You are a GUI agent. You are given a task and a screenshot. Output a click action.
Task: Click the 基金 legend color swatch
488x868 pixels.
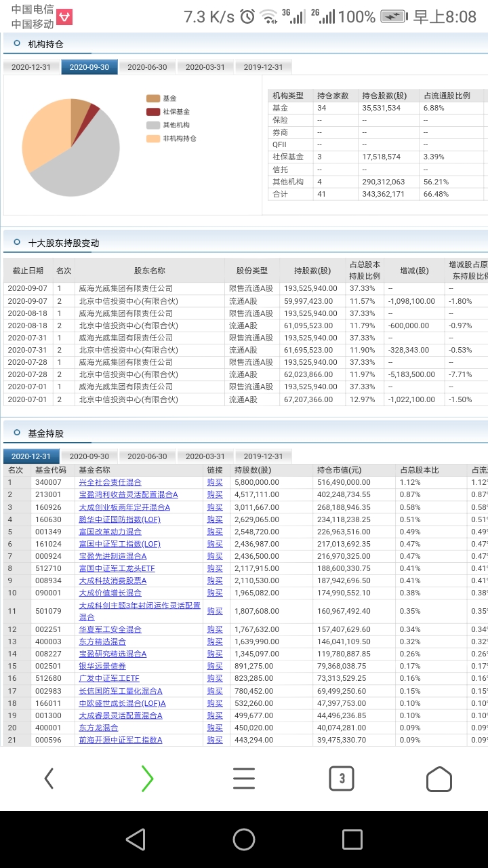click(153, 98)
